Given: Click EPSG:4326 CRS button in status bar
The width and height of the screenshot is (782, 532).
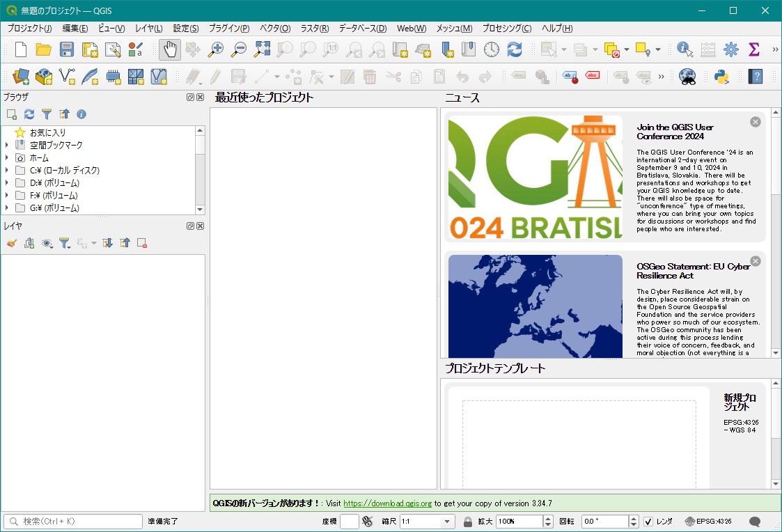Looking at the screenshot, I should pyautogui.click(x=708, y=522).
